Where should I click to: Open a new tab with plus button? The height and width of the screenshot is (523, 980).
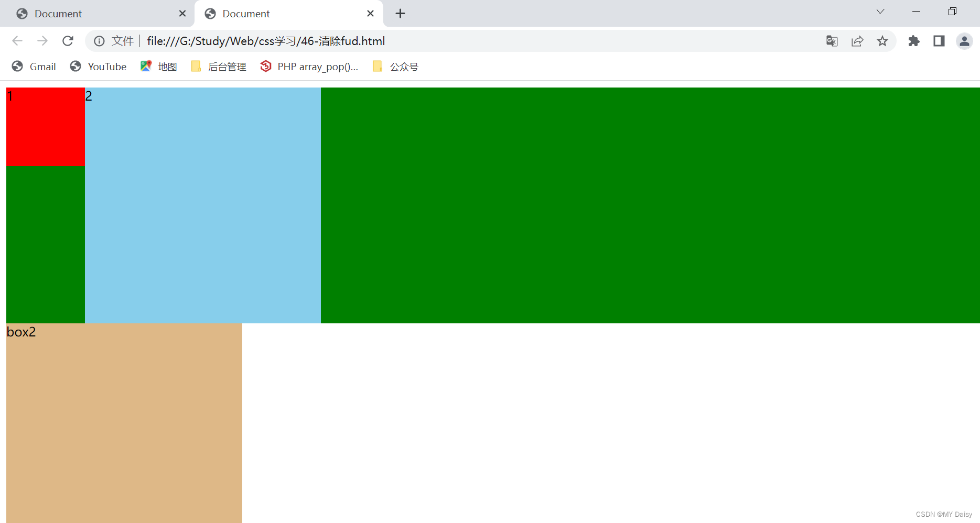(x=400, y=14)
